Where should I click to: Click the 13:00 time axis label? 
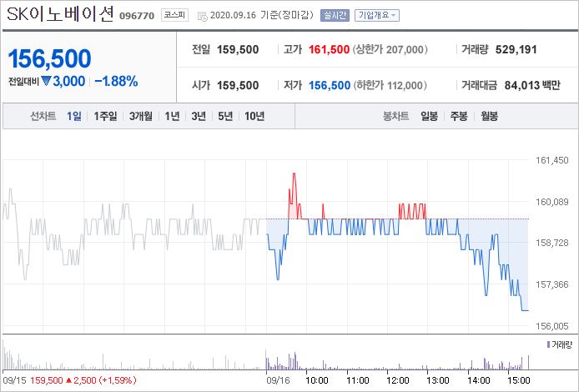(x=438, y=380)
